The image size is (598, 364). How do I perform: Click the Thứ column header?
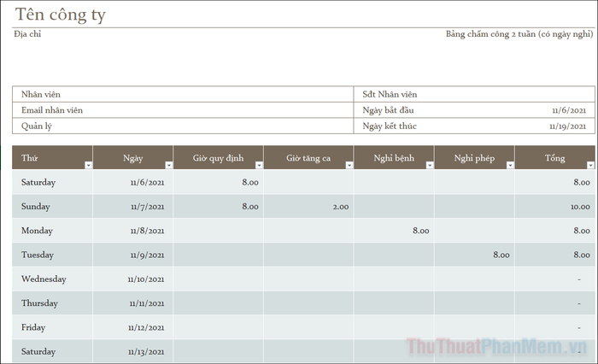click(52, 157)
